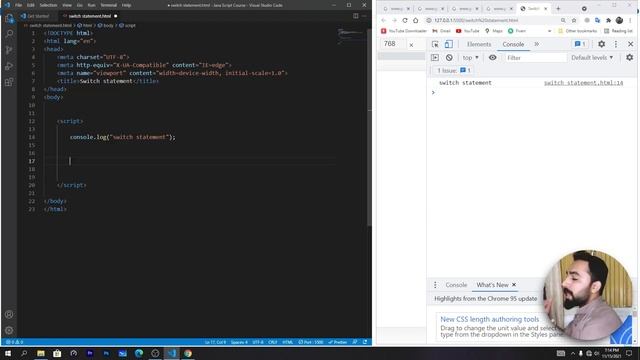Open the Windows Start menu
The height and width of the screenshot is (360, 640).
[8, 353]
